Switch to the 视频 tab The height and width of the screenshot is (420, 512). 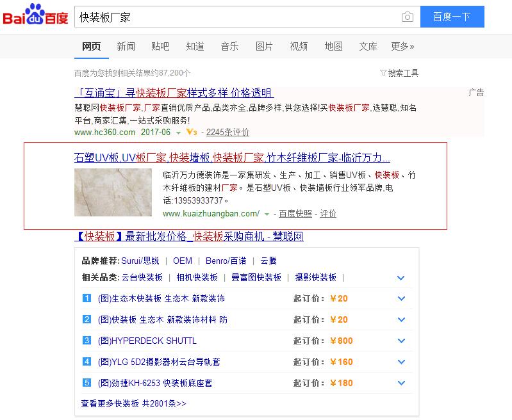pos(299,46)
